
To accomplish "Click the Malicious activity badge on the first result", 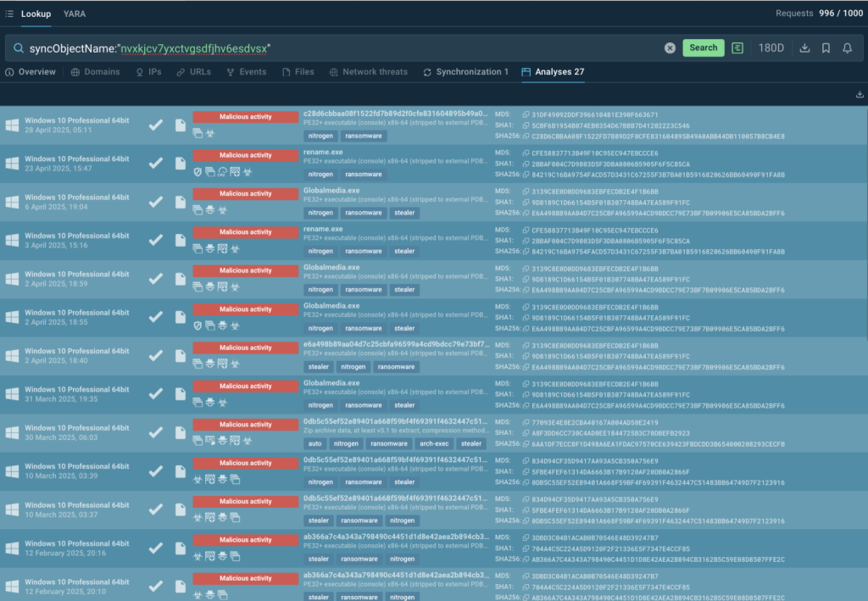I will 245,116.
